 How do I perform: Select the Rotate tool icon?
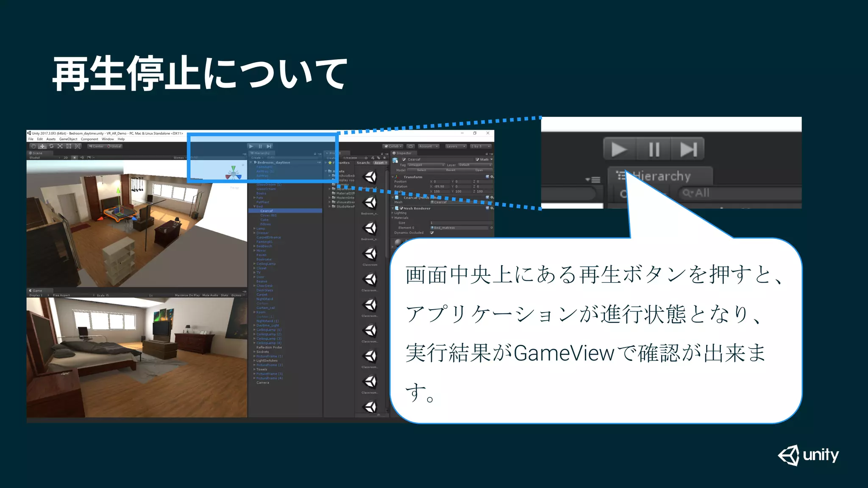point(51,146)
